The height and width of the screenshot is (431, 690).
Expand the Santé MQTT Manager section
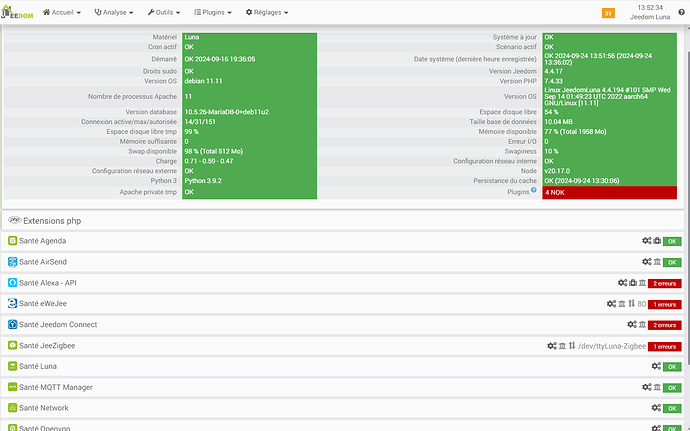pyautogui.click(x=342, y=387)
